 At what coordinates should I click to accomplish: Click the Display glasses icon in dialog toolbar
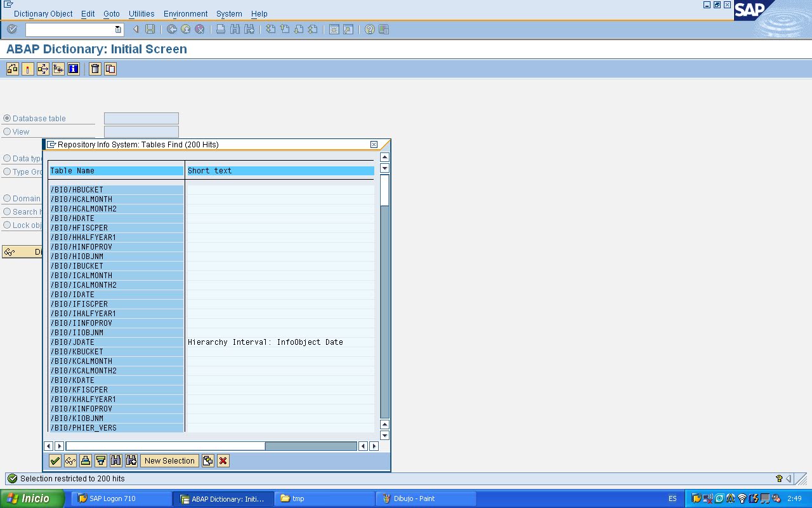[x=70, y=460]
